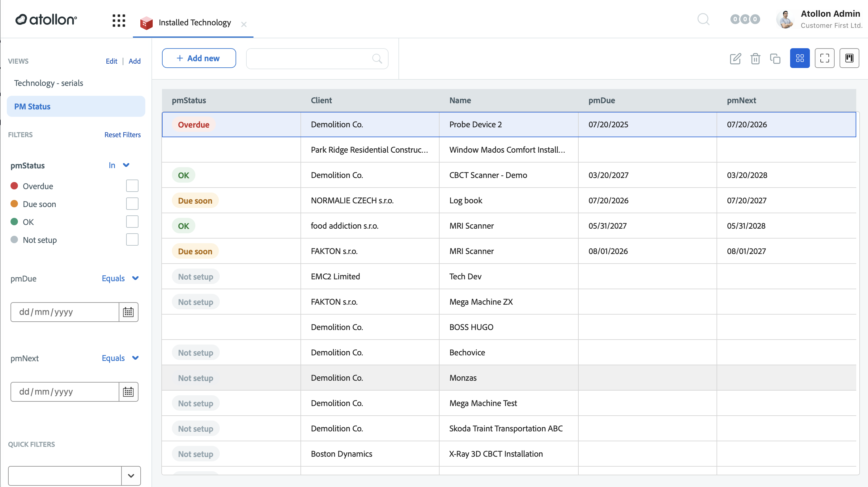
Task: Expand pmNext 'Equals' operator dropdown
Action: 120,358
